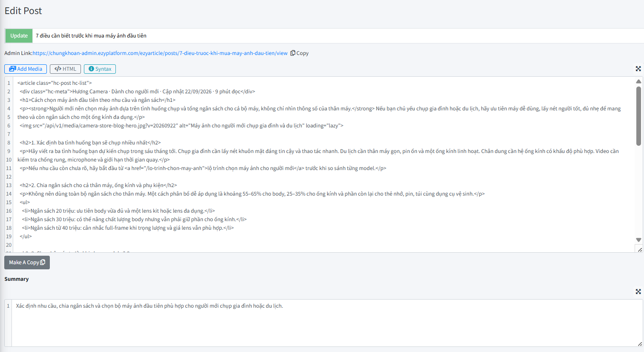Expand Summary editor to fullscreen icon
644x352 pixels.
click(x=638, y=291)
